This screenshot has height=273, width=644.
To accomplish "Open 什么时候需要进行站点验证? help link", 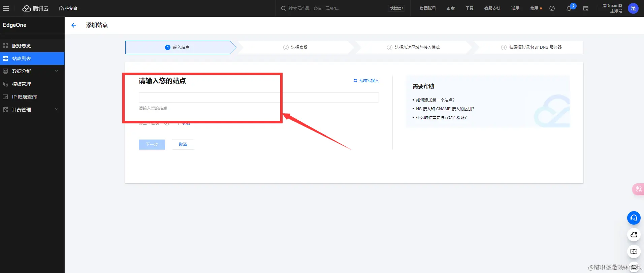I will pos(441,118).
